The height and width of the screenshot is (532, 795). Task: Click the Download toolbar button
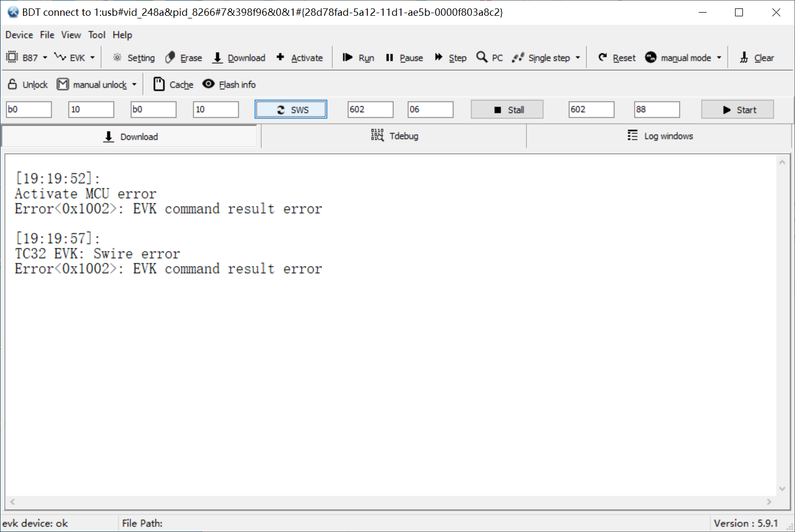point(239,57)
